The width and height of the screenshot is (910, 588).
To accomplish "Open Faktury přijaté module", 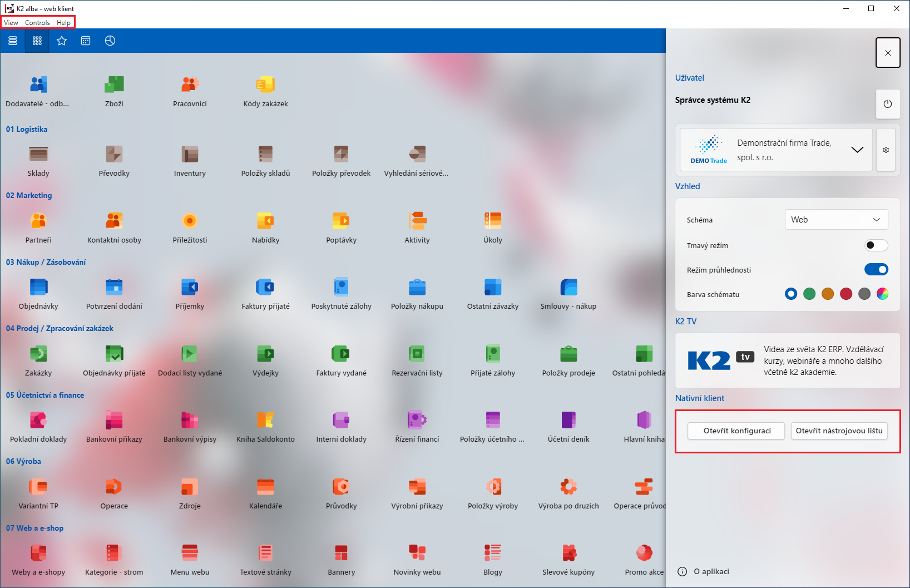I will pos(265,287).
